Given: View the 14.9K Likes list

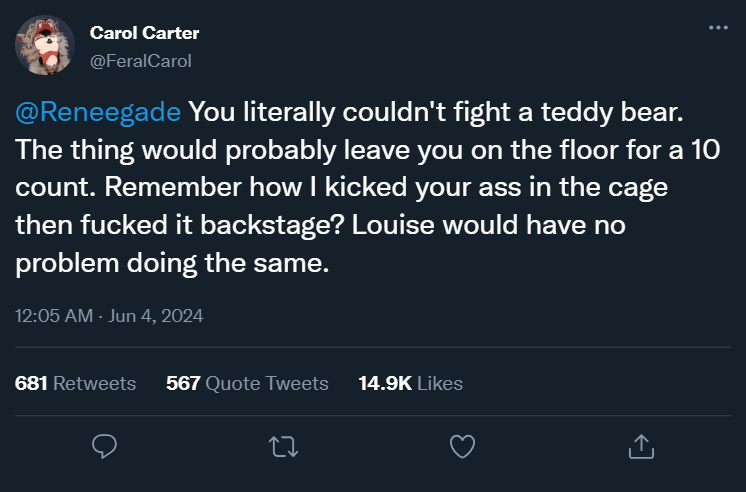Looking at the screenshot, I should [x=410, y=383].
